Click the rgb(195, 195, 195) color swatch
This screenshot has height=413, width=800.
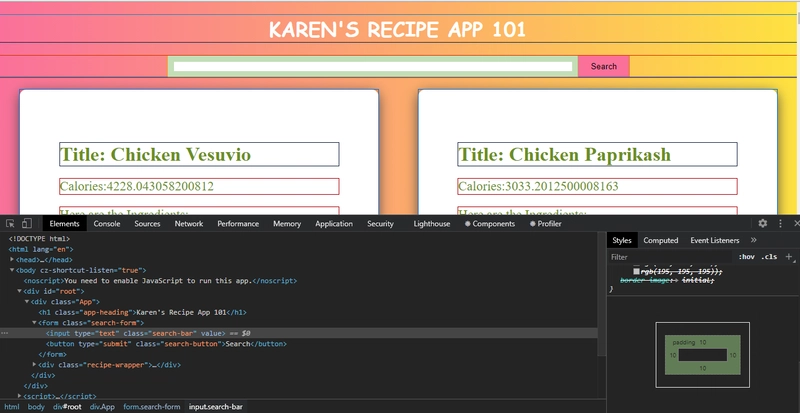[x=636, y=272]
